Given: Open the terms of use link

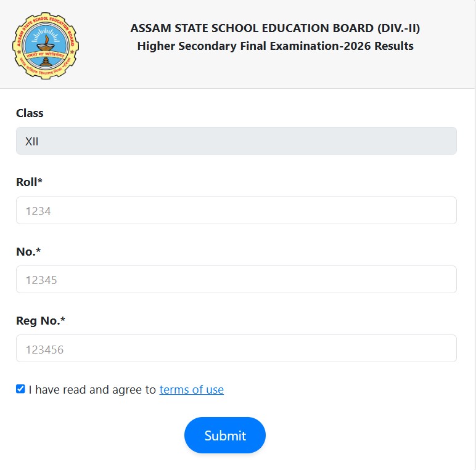Looking at the screenshot, I should coord(192,390).
